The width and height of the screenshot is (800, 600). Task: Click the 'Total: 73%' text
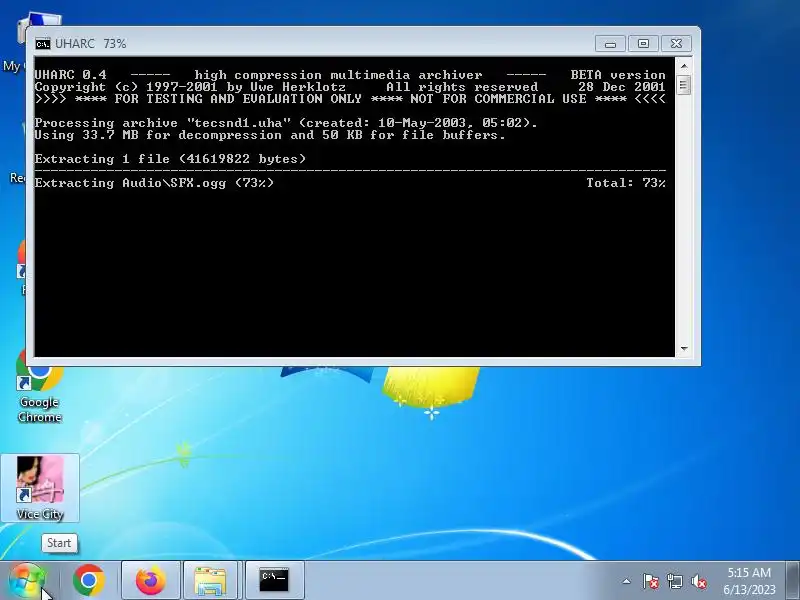click(x=626, y=183)
